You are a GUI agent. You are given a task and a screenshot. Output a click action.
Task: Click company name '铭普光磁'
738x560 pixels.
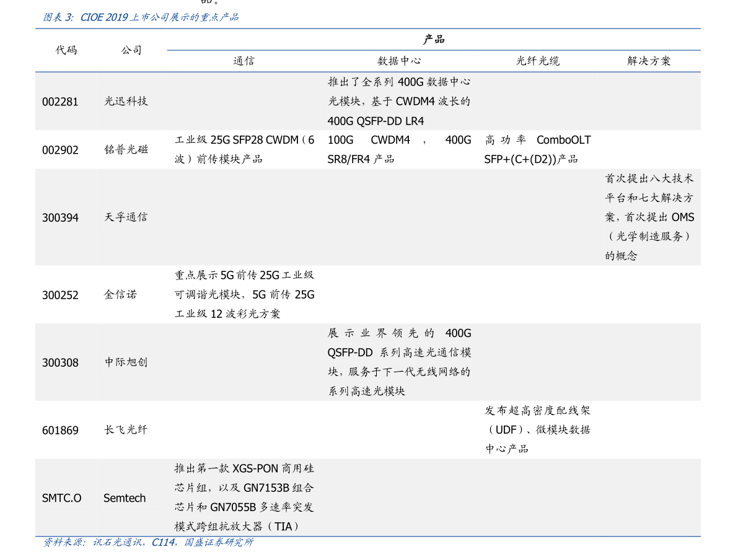coord(126,150)
